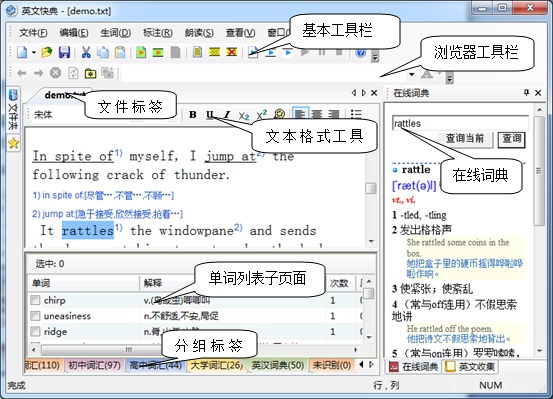The width and height of the screenshot is (553, 399).
Task: Apply Underline formatting button
Action: point(210,115)
